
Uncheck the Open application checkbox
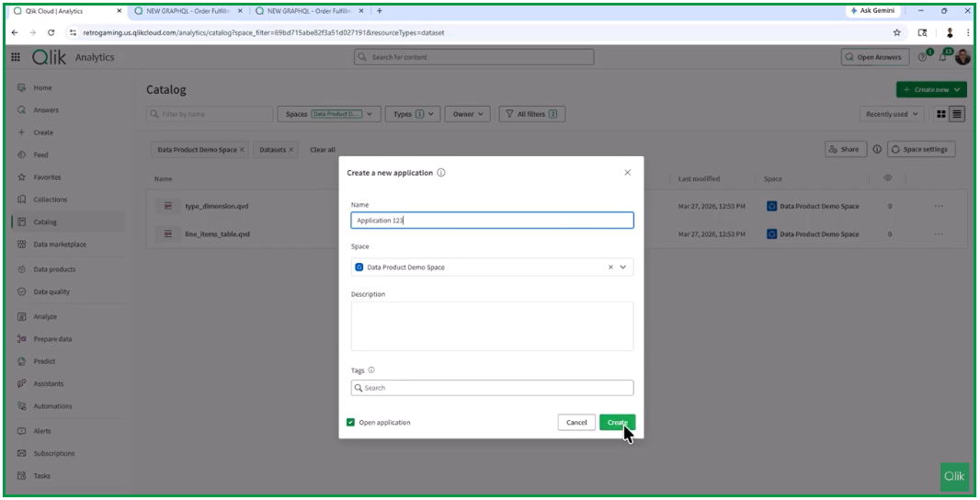(350, 423)
